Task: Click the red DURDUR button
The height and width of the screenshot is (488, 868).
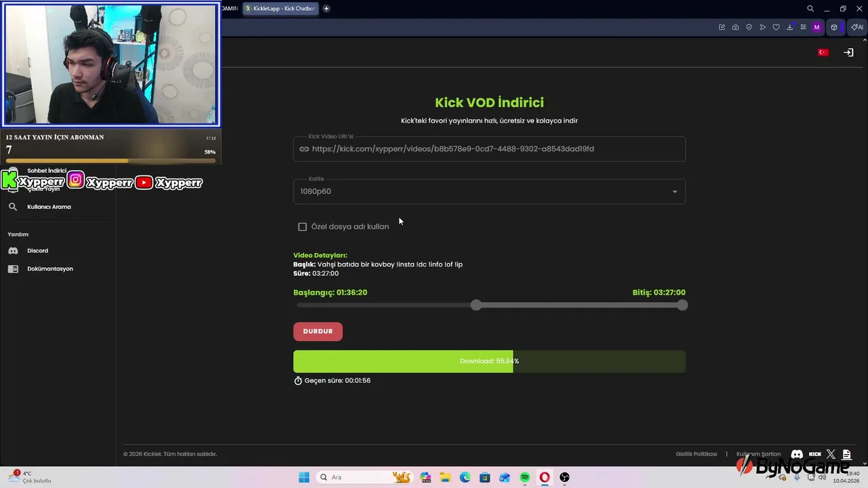Action: click(x=318, y=331)
